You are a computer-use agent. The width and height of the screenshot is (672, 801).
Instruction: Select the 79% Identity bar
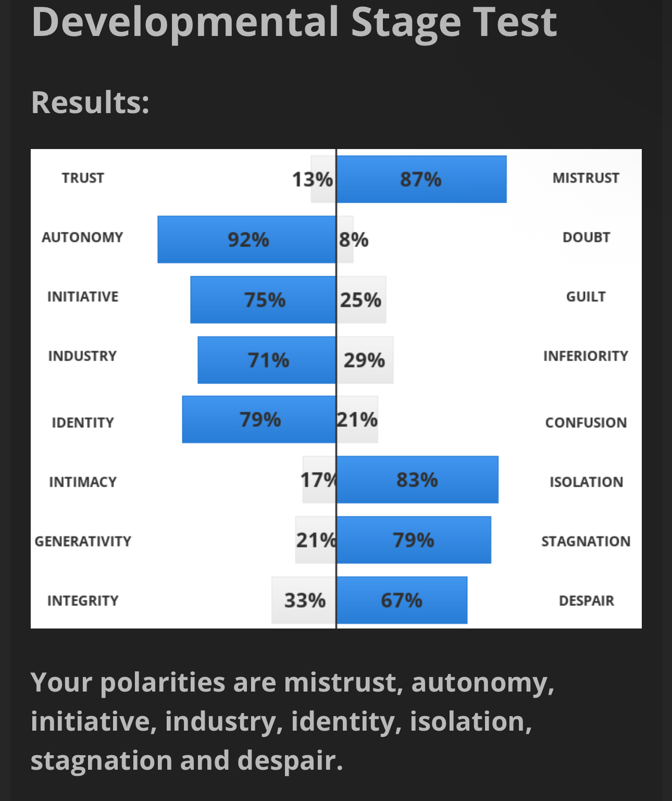[259, 420]
